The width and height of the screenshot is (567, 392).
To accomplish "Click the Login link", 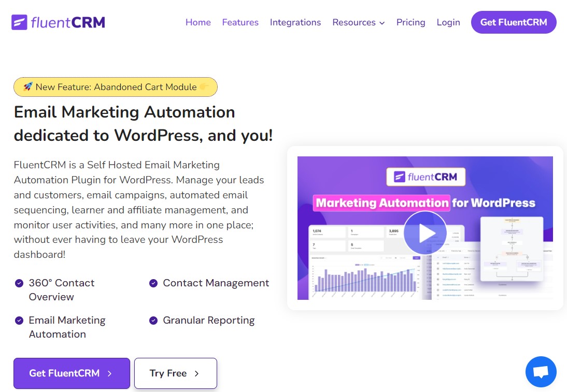I will coord(448,22).
